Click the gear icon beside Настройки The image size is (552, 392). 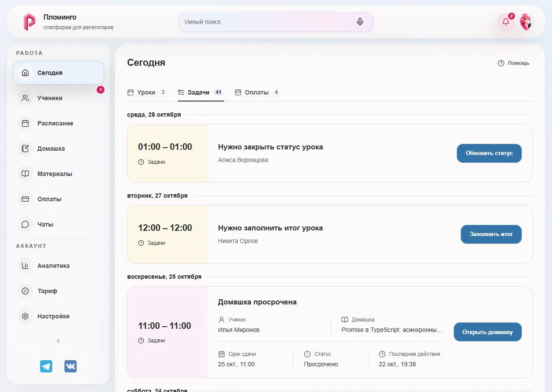[25, 316]
